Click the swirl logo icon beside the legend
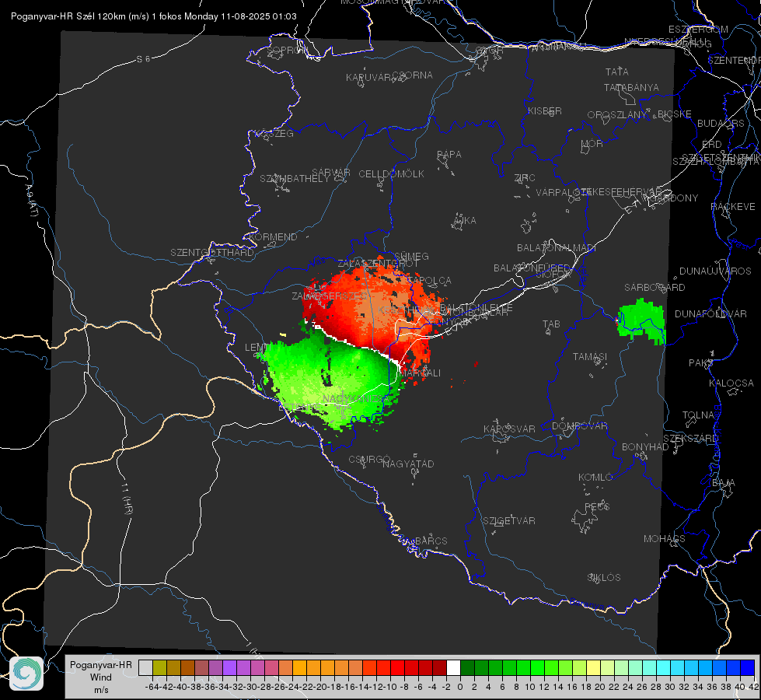Screen dimensions: 761x700 (26, 674)
